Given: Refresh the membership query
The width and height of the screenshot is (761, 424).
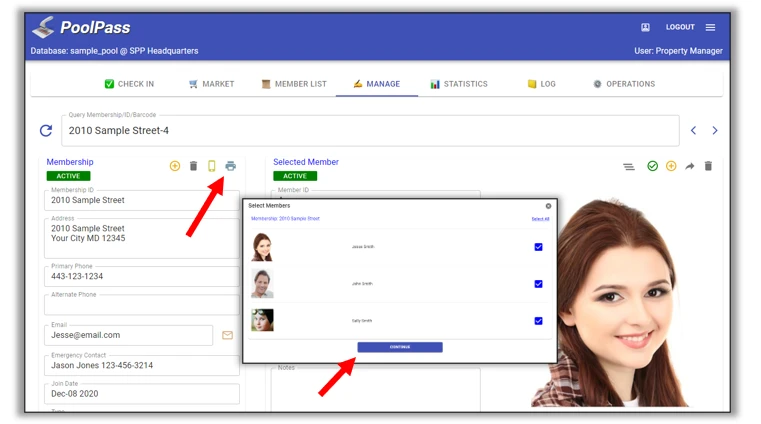Looking at the screenshot, I should coord(46,131).
